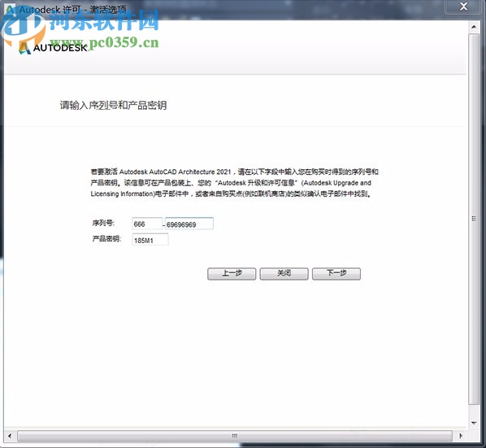This screenshot has width=486, height=448.
Task: Click the text Autodesk AutoCAD Architecture 2021
Action: point(175,172)
